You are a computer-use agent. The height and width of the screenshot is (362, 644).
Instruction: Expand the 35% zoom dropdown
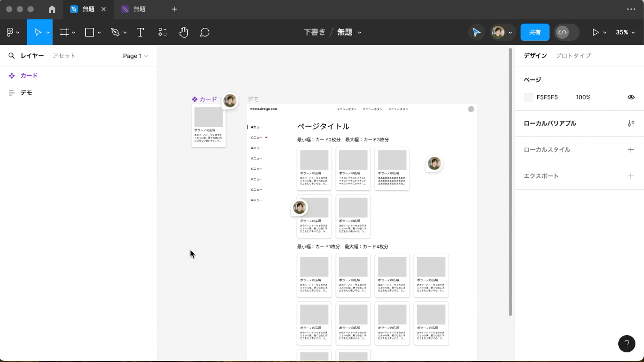click(x=625, y=32)
